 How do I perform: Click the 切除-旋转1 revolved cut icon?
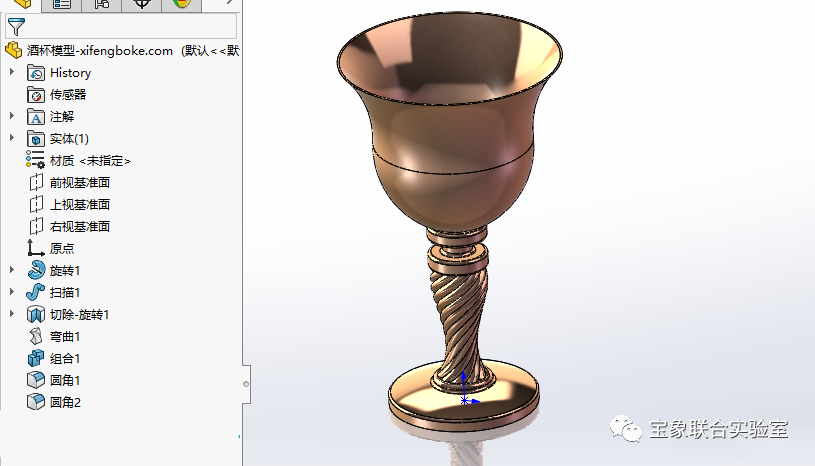click(35, 314)
